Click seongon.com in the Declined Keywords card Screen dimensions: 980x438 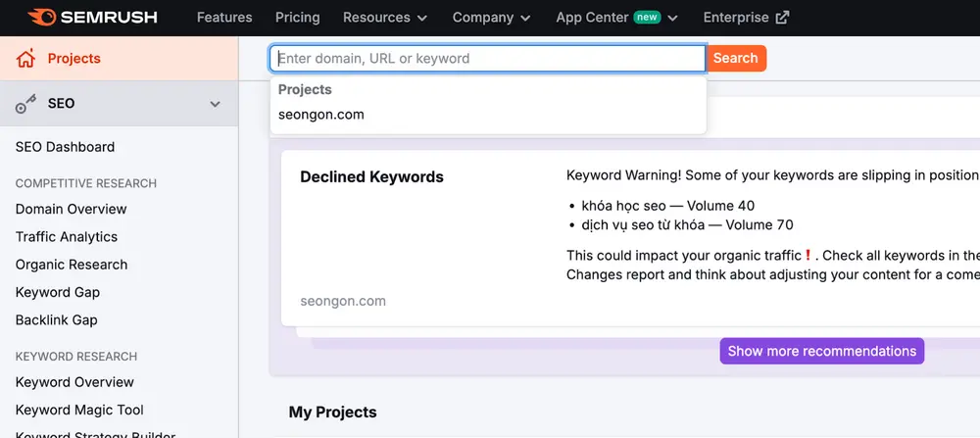(x=342, y=301)
